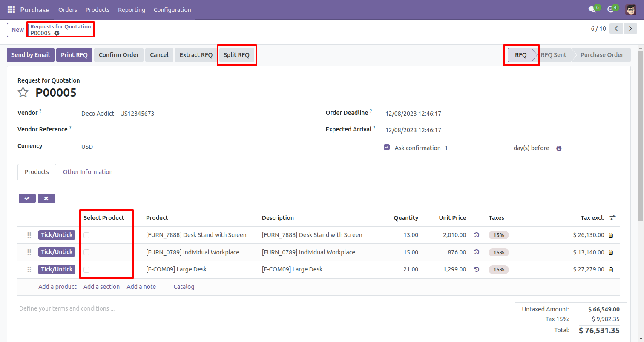Tick Select Product checkbox for Individual Workplace

pyautogui.click(x=86, y=252)
